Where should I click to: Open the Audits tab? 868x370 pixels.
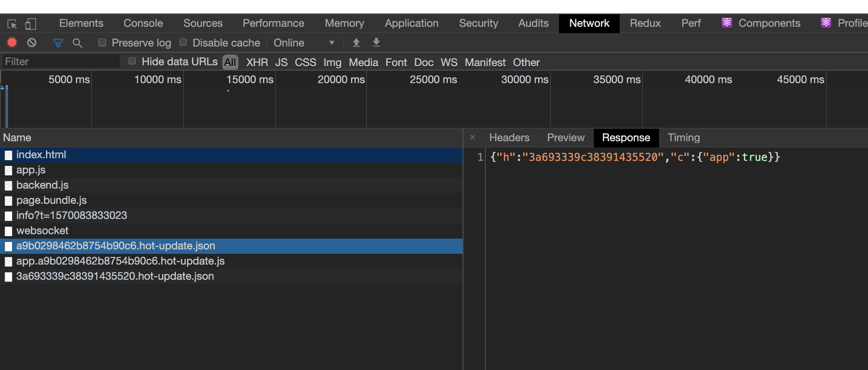pos(534,23)
